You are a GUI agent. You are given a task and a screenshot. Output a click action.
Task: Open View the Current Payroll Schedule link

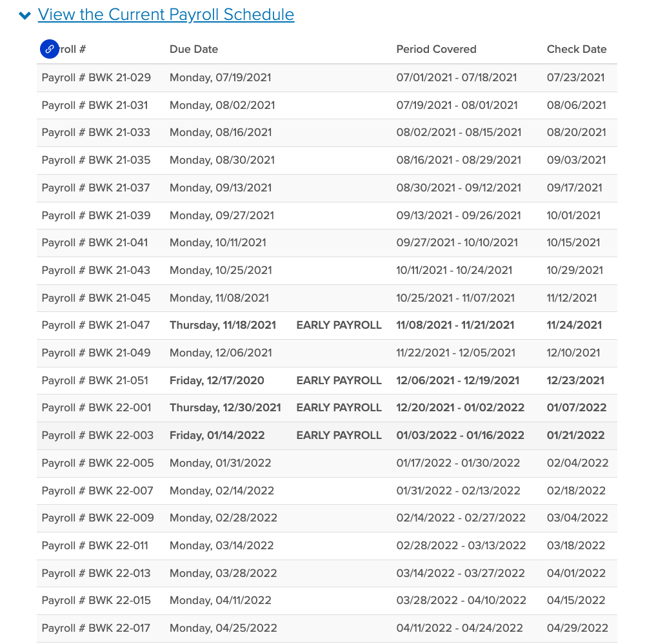(166, 15)
